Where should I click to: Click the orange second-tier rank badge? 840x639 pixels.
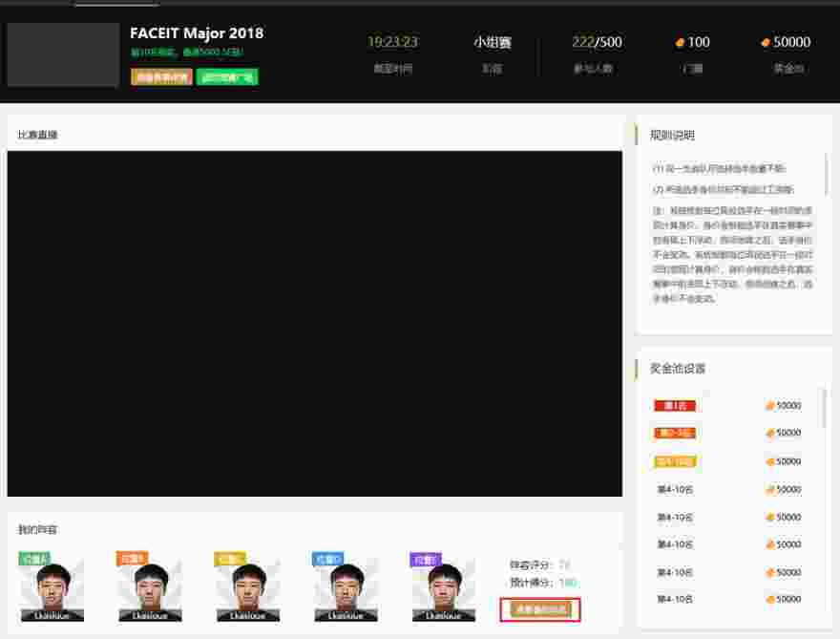(675, 433)
